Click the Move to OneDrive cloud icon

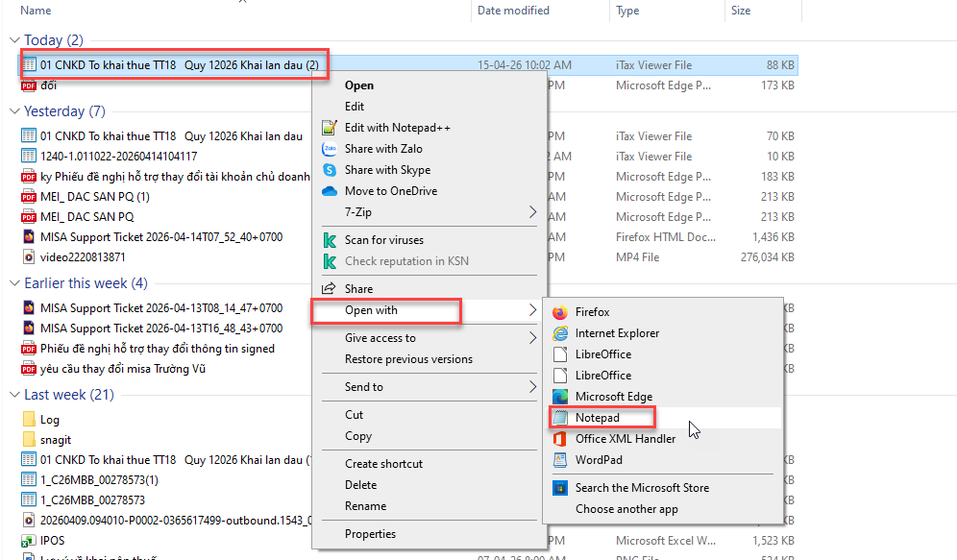click(x=330, y=191)
